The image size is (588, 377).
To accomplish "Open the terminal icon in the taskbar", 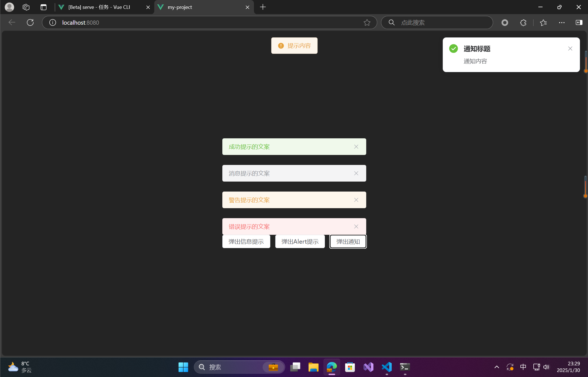I will (405, 367).
